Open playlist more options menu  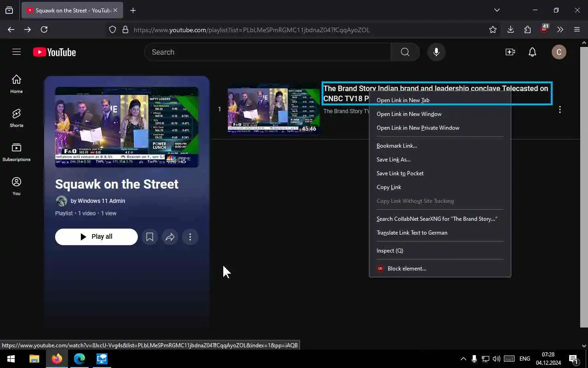point(190,237)
